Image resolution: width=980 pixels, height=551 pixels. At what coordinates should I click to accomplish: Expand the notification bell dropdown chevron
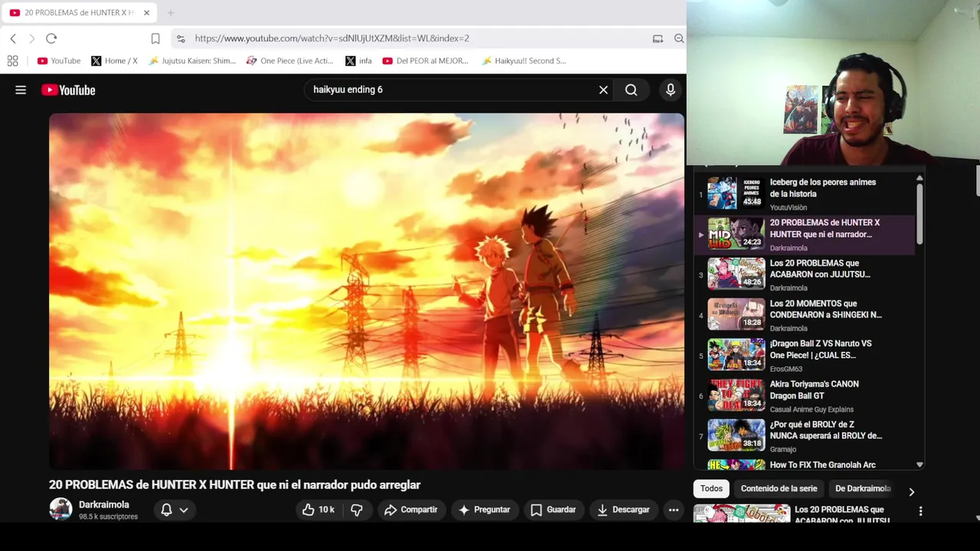(x=184, y=510)
